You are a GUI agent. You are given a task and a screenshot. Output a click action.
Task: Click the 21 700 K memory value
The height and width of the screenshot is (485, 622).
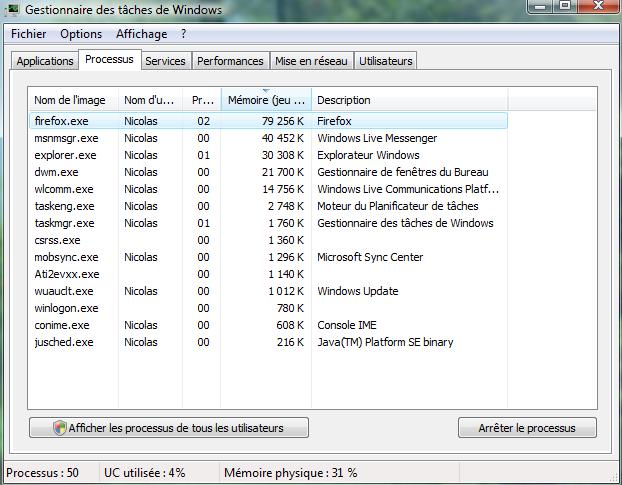click(283, 172)
